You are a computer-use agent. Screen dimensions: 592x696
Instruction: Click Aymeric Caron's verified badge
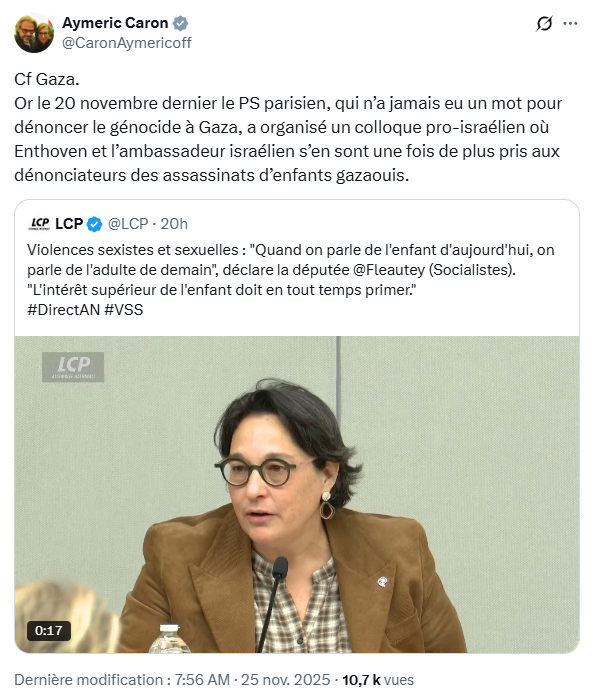pos(180,23)
